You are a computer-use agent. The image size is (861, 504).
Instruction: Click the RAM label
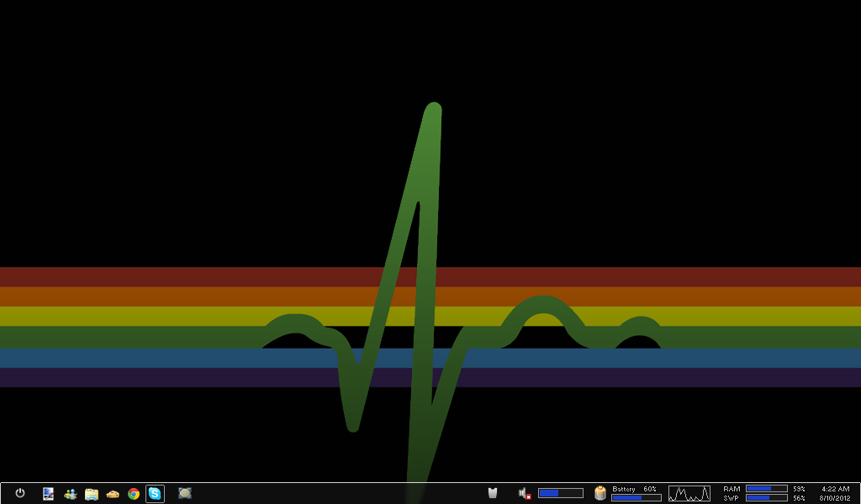pos(732,489)
